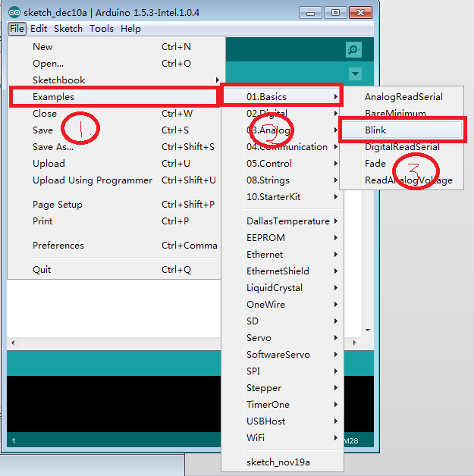Select Upload in the File menu

point(115,164)
